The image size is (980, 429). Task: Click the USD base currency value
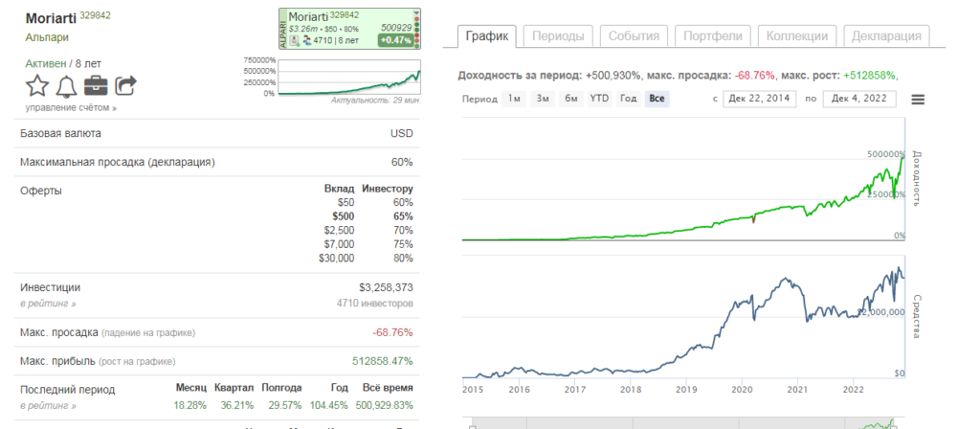click(x=402, y=133)
